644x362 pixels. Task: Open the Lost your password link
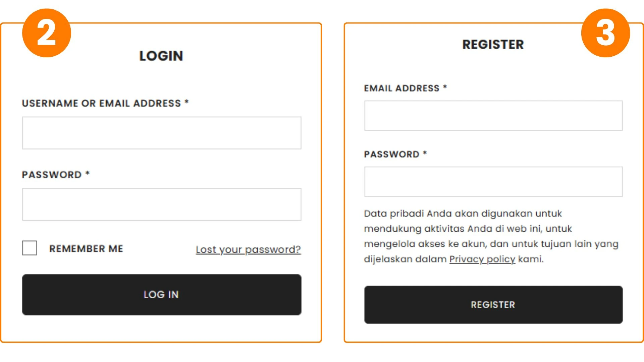click(248, 249)
